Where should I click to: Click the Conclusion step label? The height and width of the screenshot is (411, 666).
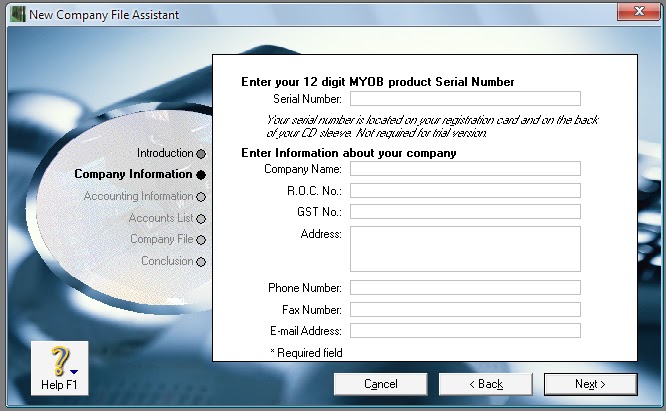tap(167, 261)
